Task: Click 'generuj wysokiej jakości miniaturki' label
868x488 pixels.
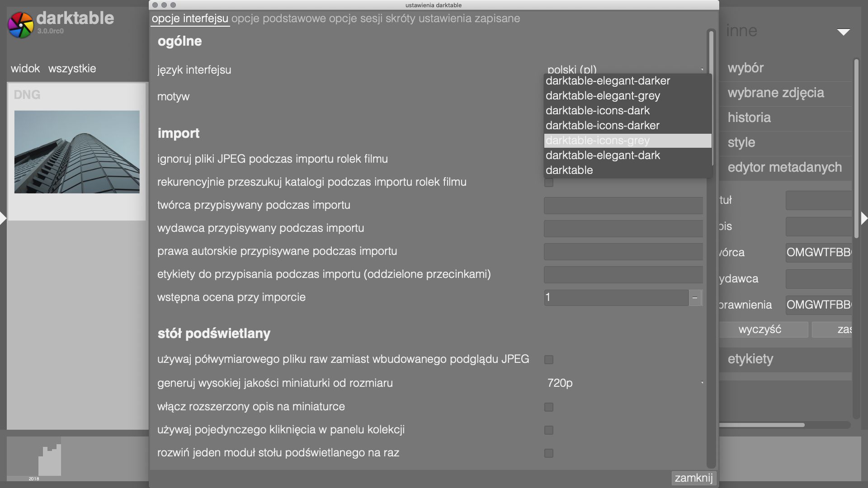Action: (275, 383)
